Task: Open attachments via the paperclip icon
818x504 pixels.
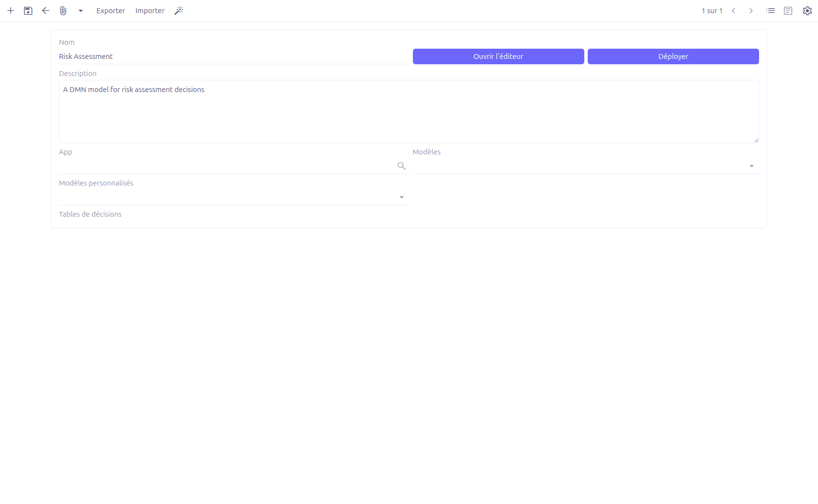Action: click(x=63, y=10)
